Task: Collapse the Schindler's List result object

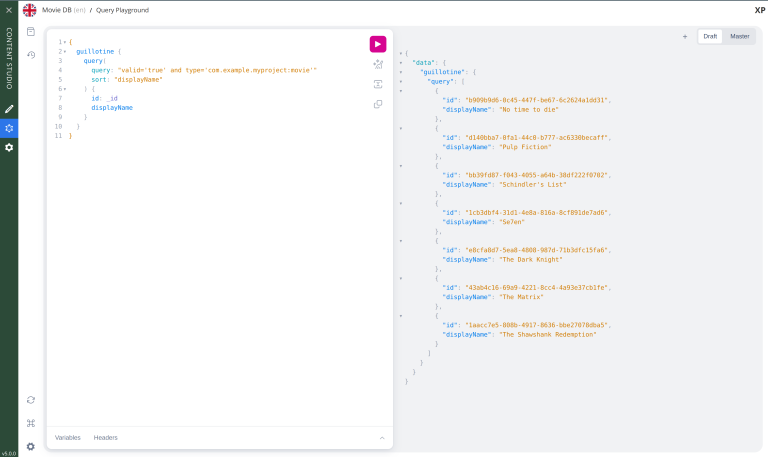Action: click(x=401, y=166)
